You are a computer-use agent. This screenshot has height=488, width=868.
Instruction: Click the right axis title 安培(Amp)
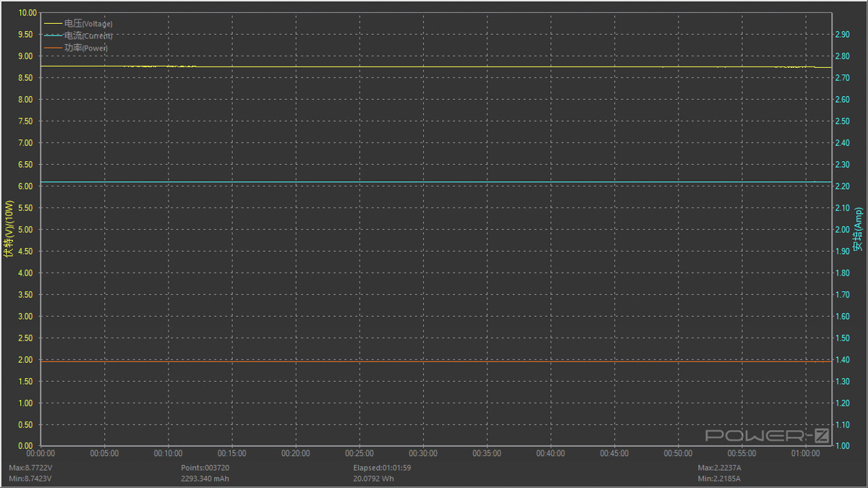(x=858, y=230)
